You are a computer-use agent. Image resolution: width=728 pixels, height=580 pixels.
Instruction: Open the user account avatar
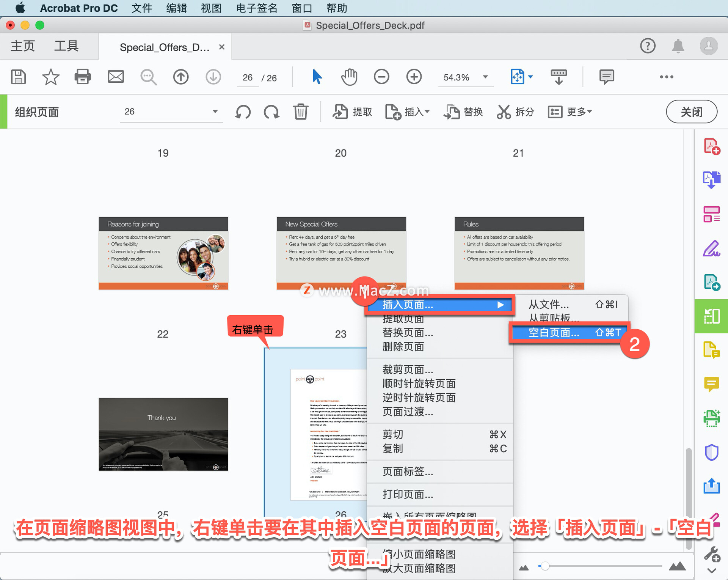pyautogui.click(x=708, y=46)
